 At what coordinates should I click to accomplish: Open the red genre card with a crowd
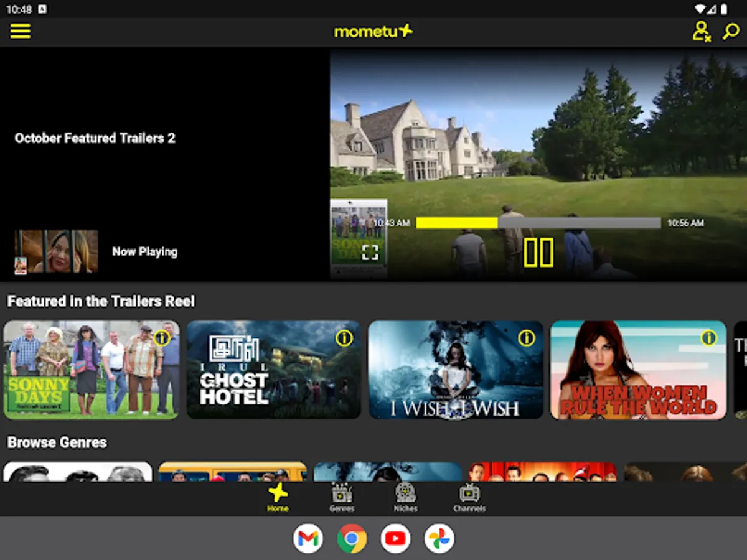(x=543, y=472)
